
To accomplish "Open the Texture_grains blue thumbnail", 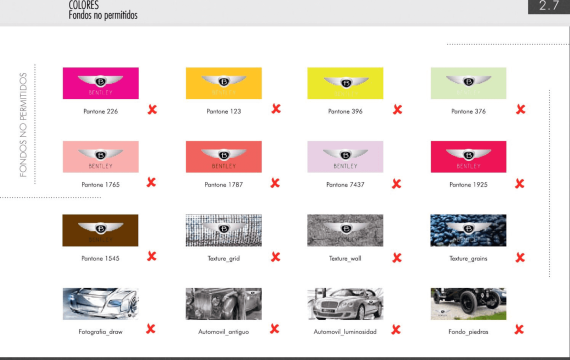I will (468, 230).
